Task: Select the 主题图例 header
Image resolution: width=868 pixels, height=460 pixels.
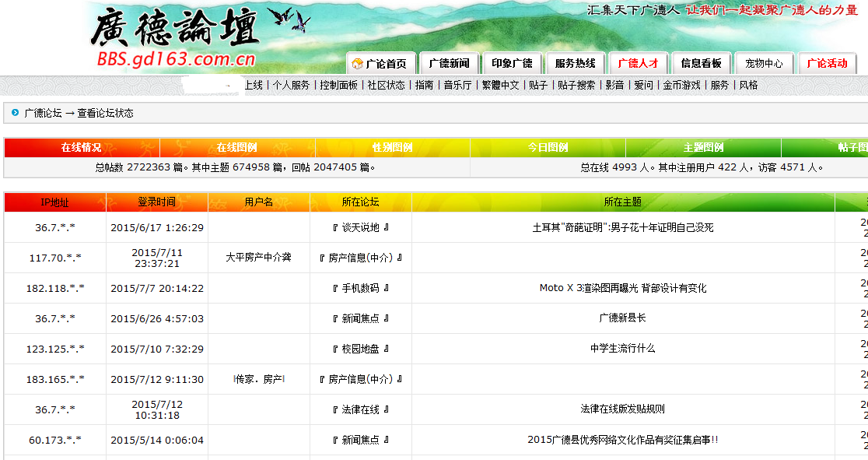Action: pos(704,147)
